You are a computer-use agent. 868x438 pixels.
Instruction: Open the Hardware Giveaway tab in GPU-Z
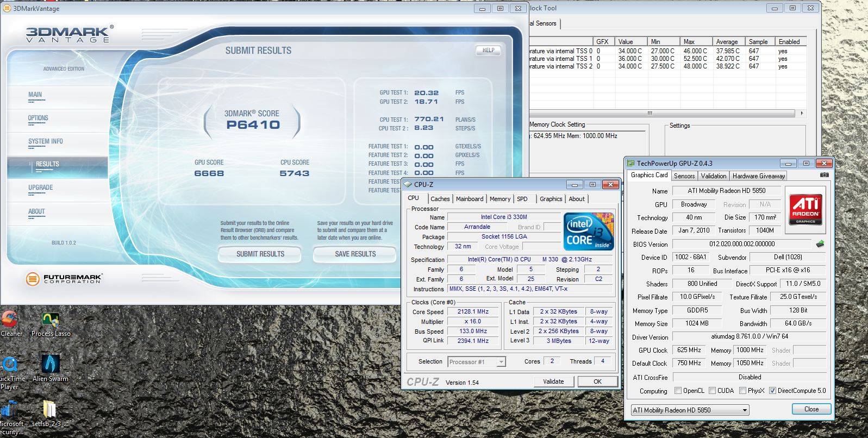pos(759,176)
